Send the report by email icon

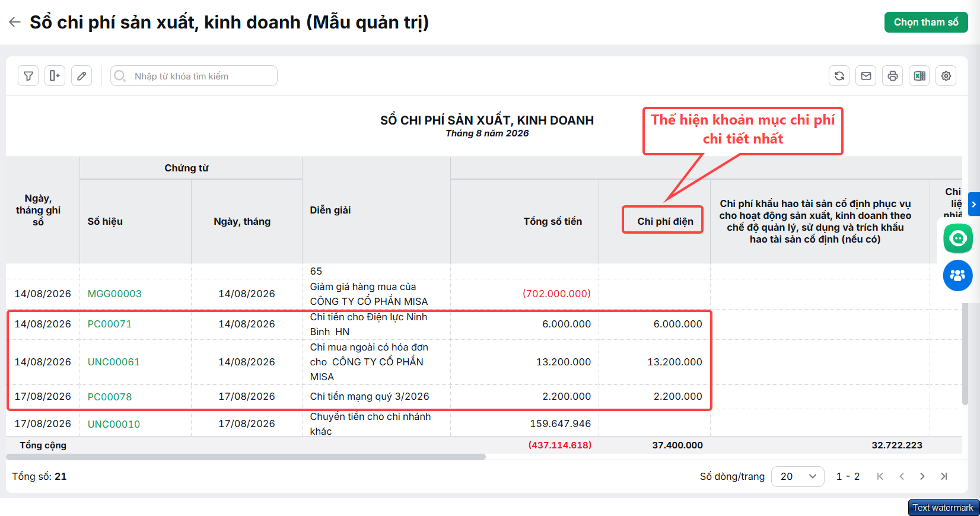(x=866, y=76)
